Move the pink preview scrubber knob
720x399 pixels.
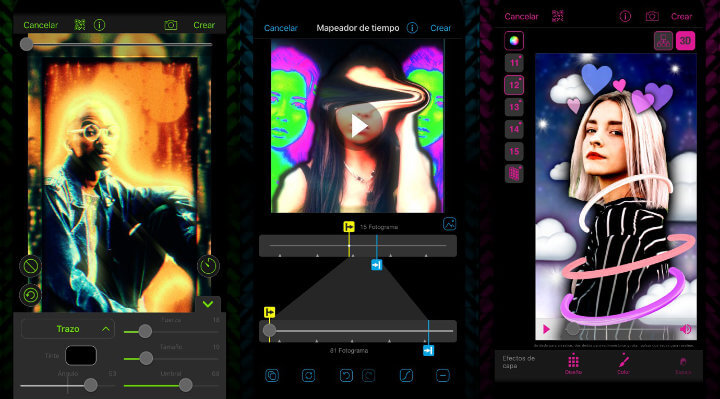coord(573,328)
